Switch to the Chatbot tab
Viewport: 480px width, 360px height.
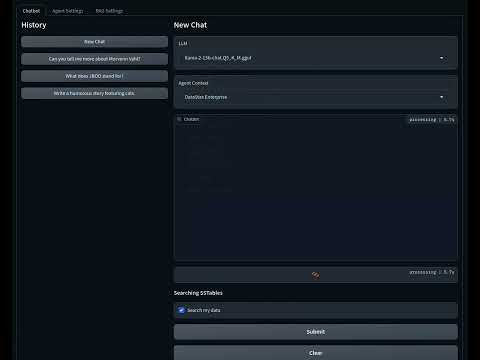tap(31, 11)
